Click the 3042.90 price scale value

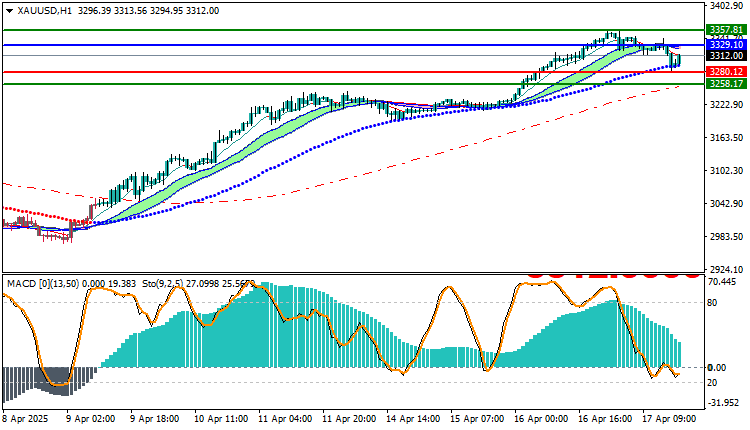[x=727, y=204]
